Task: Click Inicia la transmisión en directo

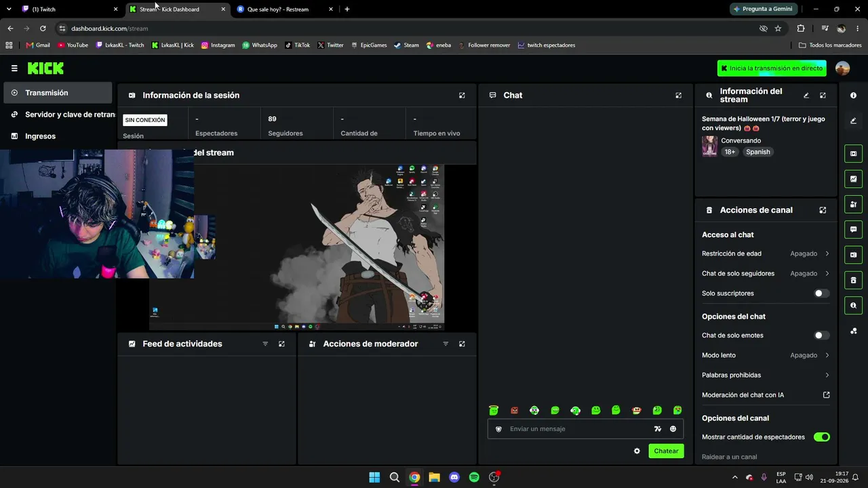Action: click(x=772, y=68)
